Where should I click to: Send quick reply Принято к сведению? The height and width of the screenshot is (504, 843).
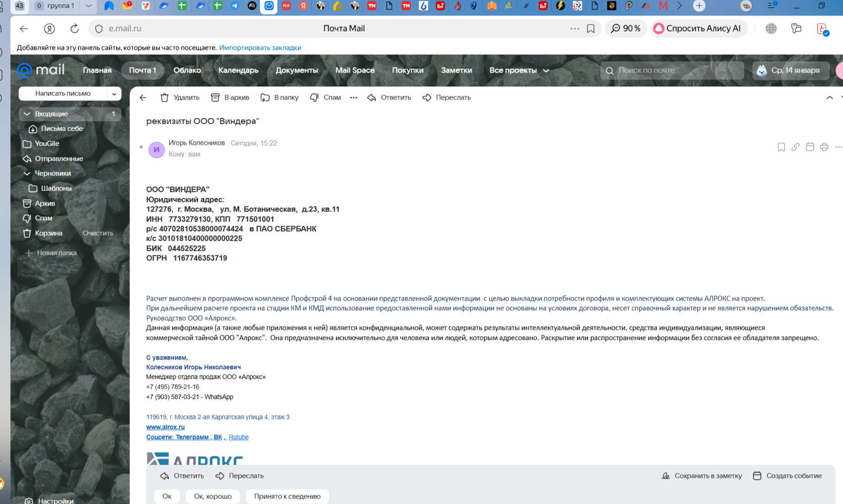287,496
